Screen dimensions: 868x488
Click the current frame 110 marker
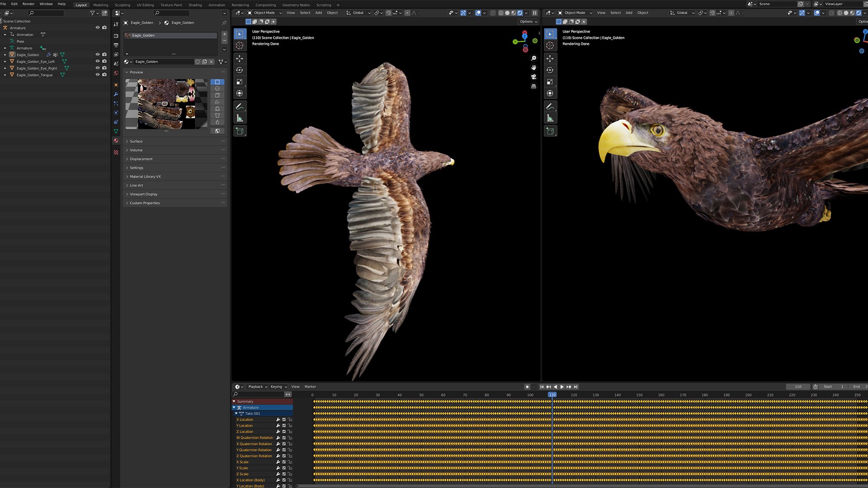tap(552, 395)
